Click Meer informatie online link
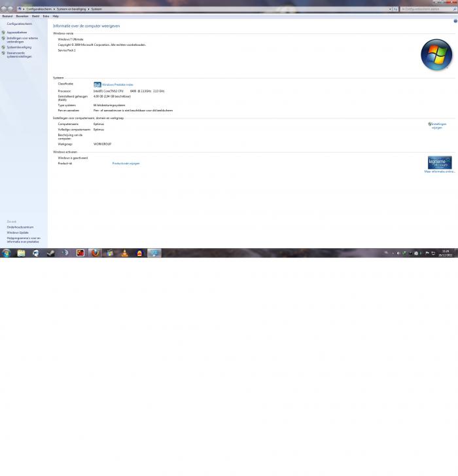 coord(440,172)
